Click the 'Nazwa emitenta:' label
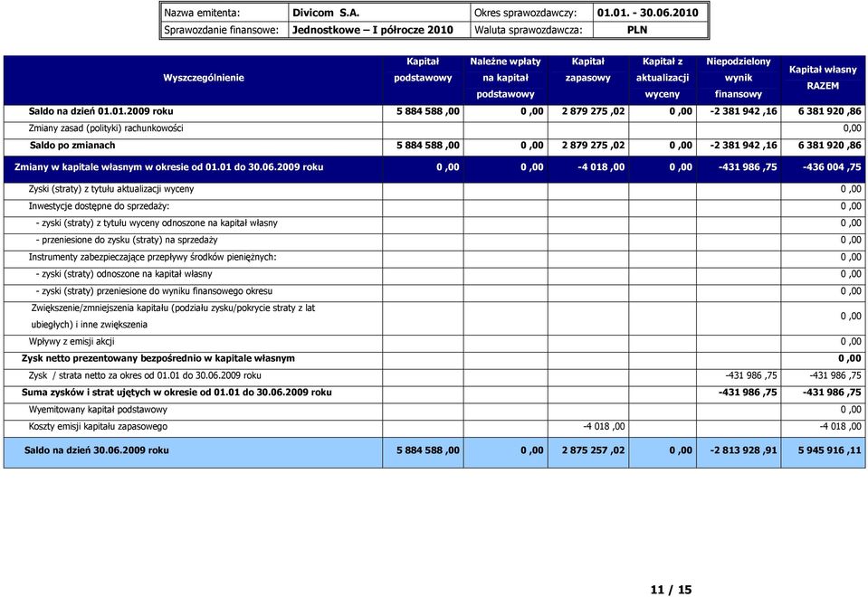The height and width of the screenshot is (597, 868). 202,13
